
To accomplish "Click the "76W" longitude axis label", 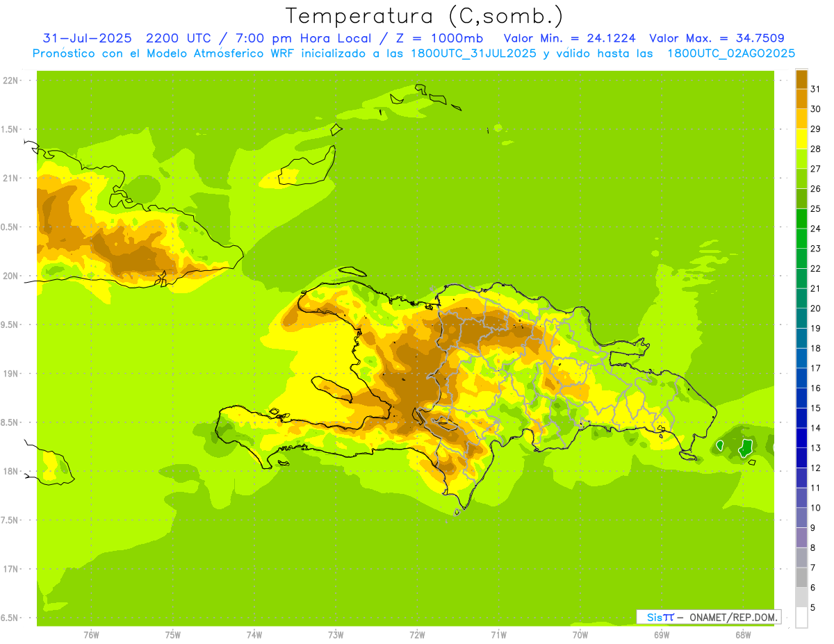I will coord(91,635).
